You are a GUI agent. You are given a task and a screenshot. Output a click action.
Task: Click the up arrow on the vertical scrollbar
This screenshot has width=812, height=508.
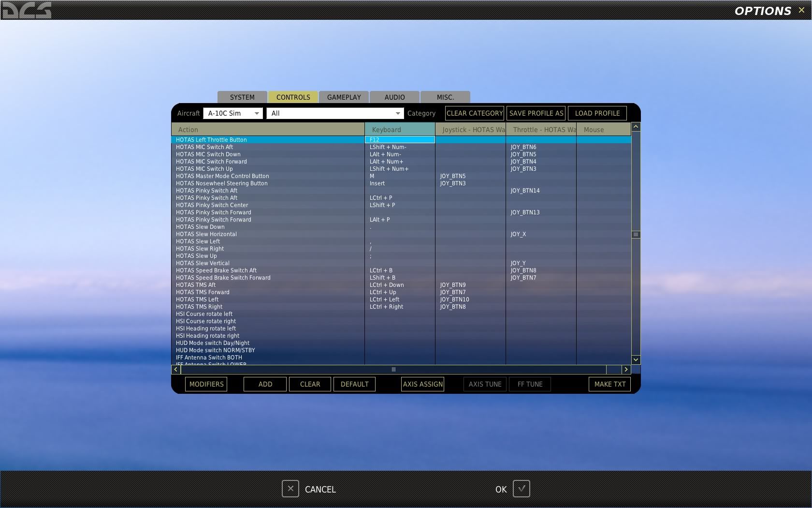coord(636,126)
